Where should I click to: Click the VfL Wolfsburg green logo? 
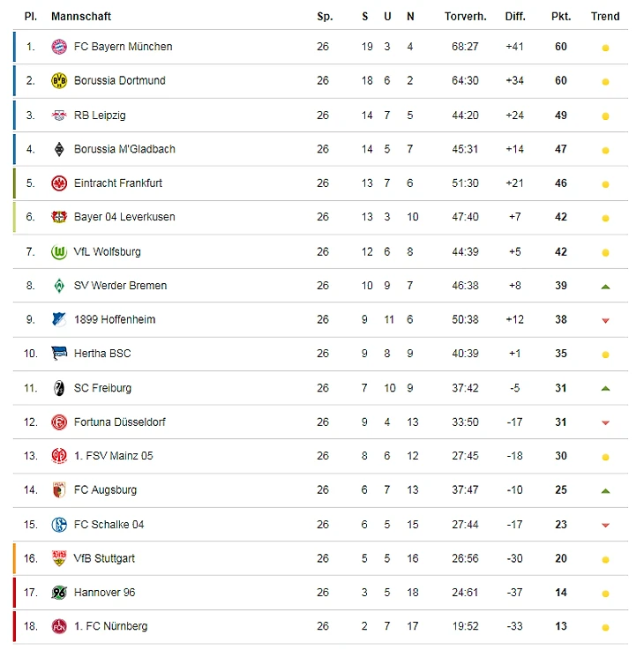(x=59, y=252)
